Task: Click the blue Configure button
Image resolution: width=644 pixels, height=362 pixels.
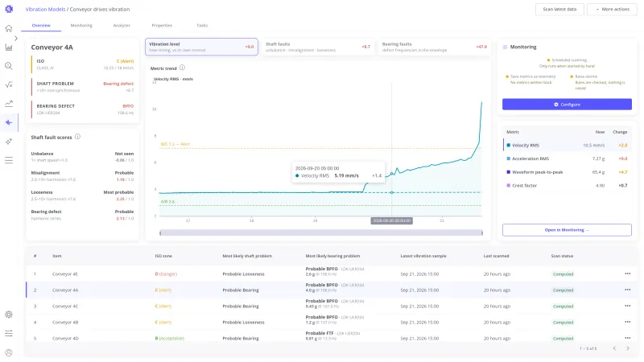Action: tap(567, 105)
